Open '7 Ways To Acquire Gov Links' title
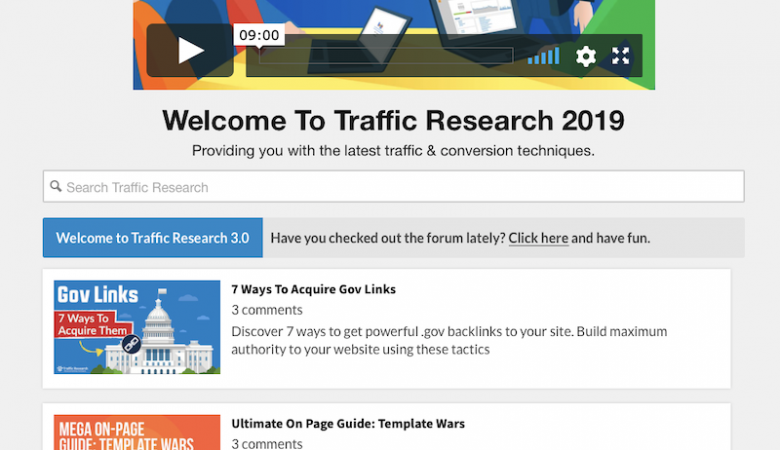 [313, 289]
